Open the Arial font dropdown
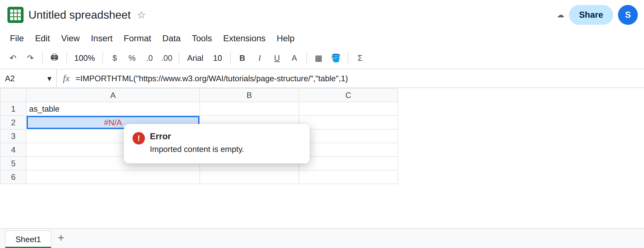Image resolution: width=644 pixels, height=248 pixels. tap(195, 58)
